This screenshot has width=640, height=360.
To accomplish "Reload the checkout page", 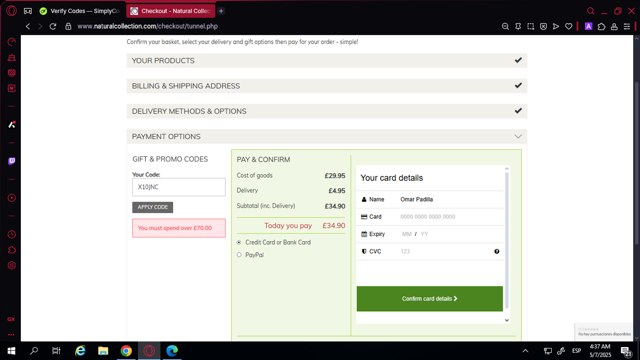I will tap(53, 26).
